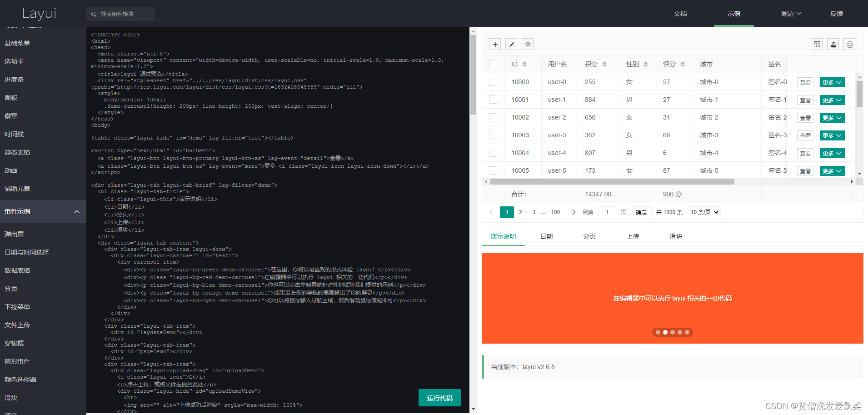Switch to the 日期 tab
The image size is (868, 415).
(x=547, y=236)
